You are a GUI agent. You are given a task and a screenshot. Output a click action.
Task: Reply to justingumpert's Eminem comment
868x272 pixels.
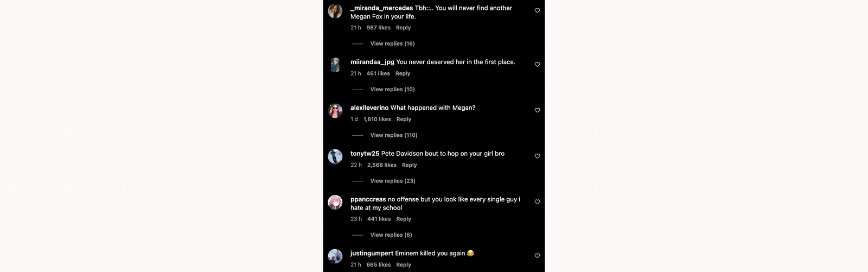[403, 265]
